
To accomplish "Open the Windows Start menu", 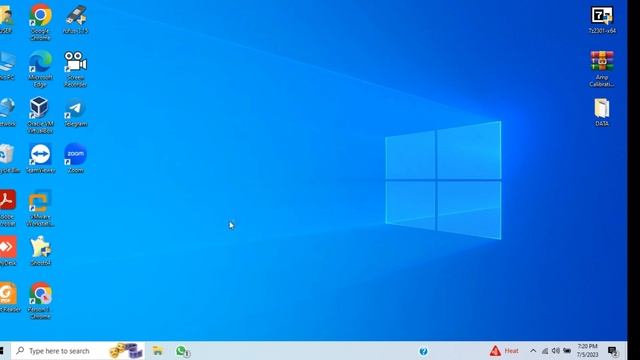I will pos(2,351).
